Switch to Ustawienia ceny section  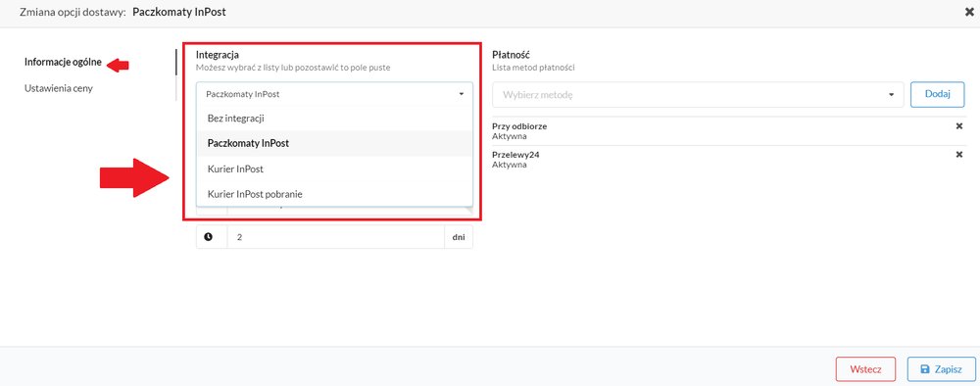(59, 88)
